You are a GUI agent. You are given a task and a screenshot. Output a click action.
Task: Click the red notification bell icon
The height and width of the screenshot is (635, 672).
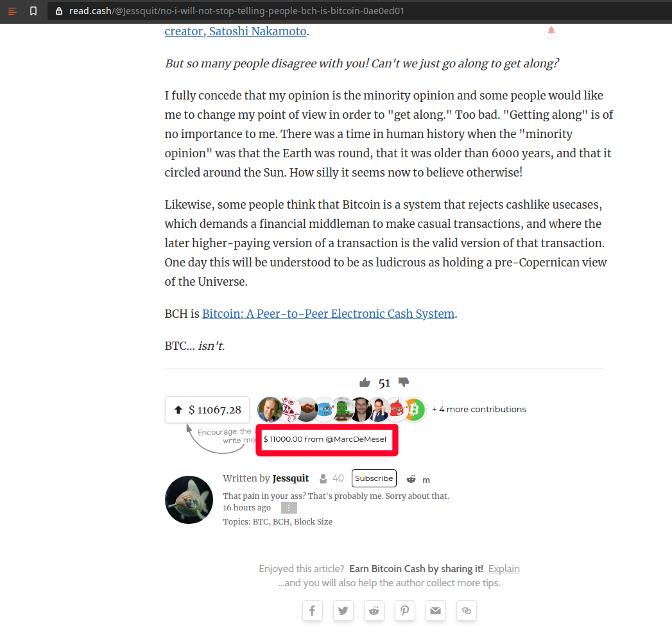point(551,30)
